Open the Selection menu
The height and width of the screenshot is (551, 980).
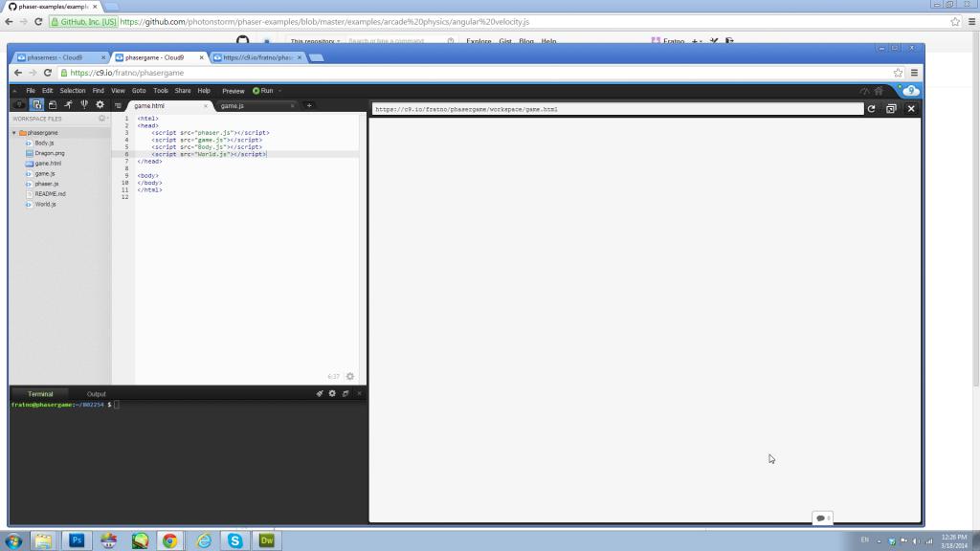pyautogui.click(x=73, y=91)
